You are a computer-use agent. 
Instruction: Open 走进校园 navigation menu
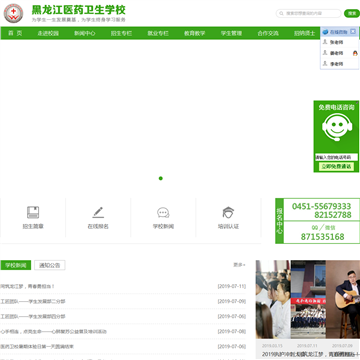pyautogui.click(x=48, y=33)
